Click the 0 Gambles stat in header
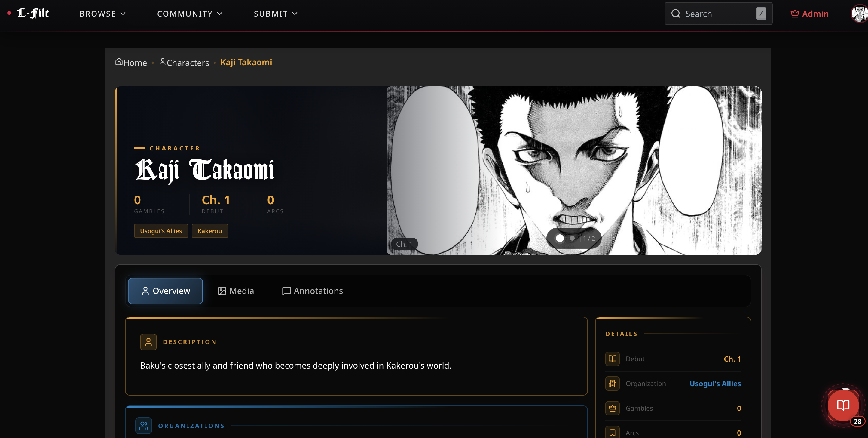Image resolution: width=868 pixels, height=438 pixels. click(149, 204)
